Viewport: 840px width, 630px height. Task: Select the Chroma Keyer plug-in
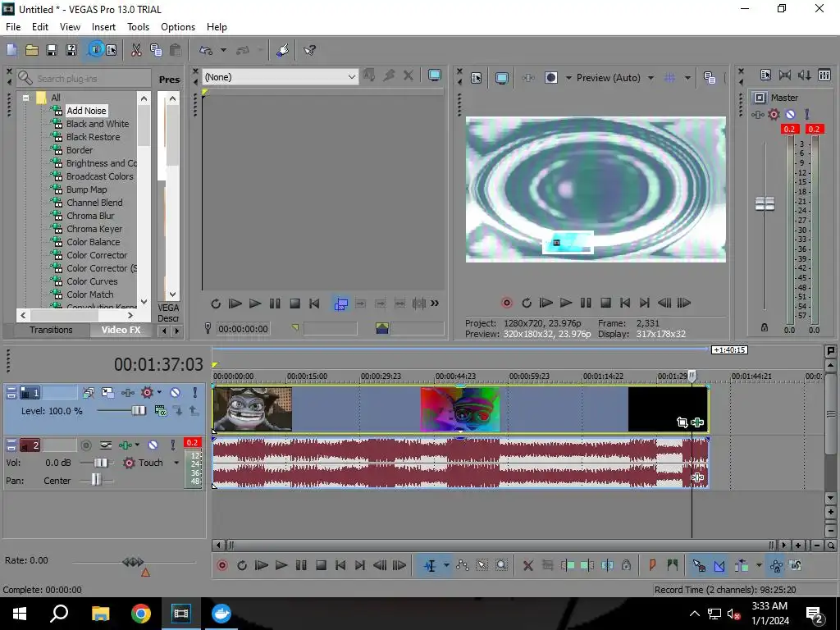point(94,229)
